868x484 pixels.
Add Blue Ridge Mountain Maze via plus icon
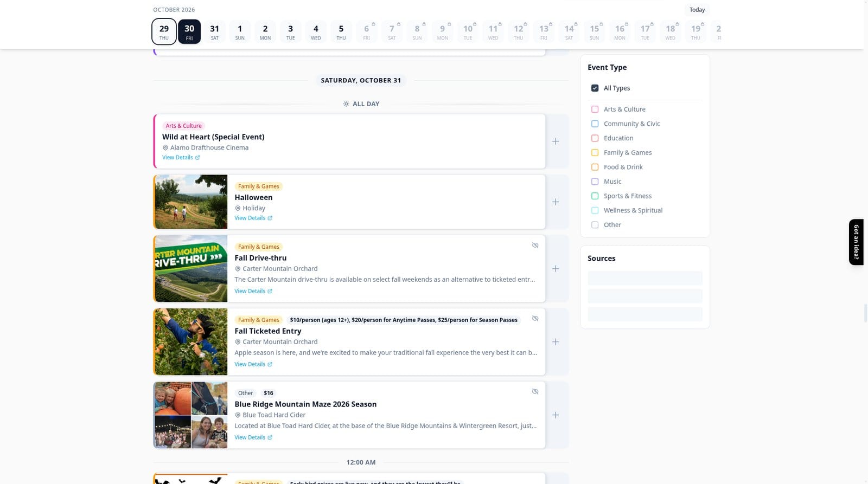point(556,415)
